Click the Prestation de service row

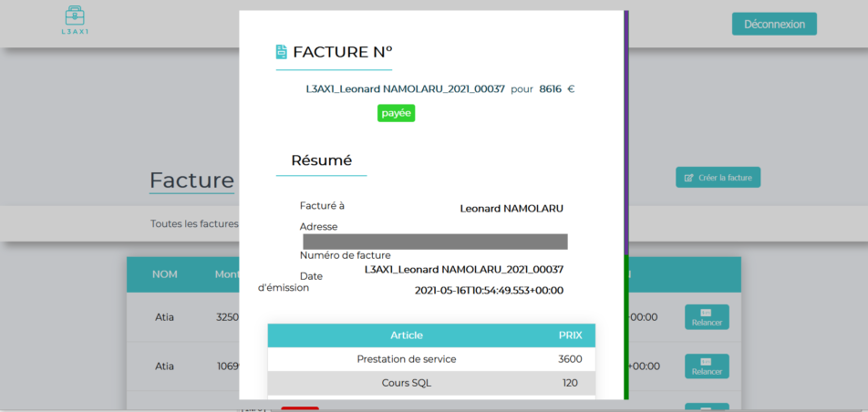(407, 359)
